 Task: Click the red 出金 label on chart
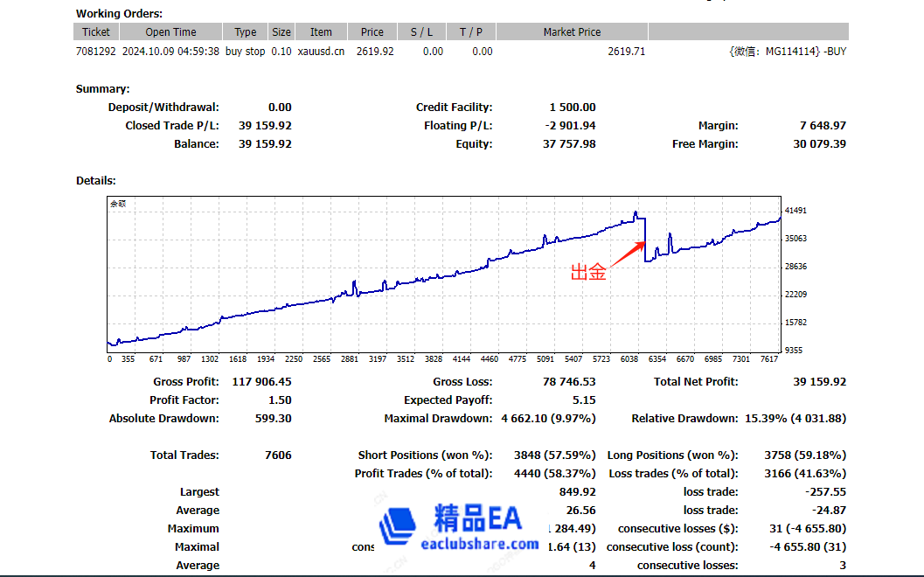[588, 273]
